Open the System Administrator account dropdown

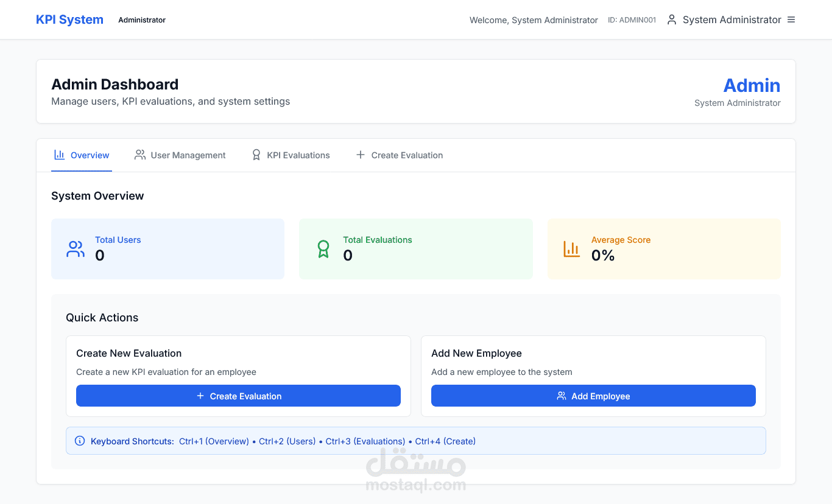point(732,20)
